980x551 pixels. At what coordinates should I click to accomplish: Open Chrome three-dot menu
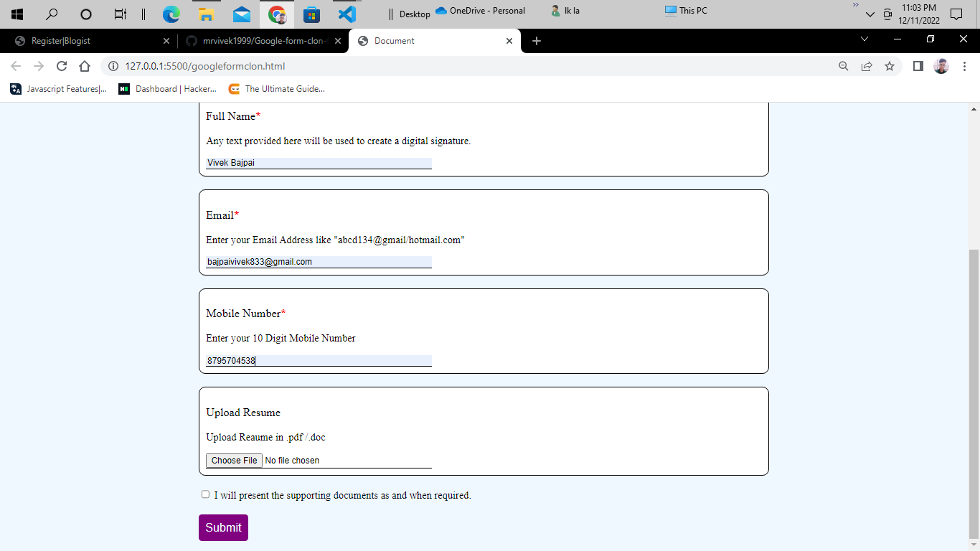coord(964,66)
